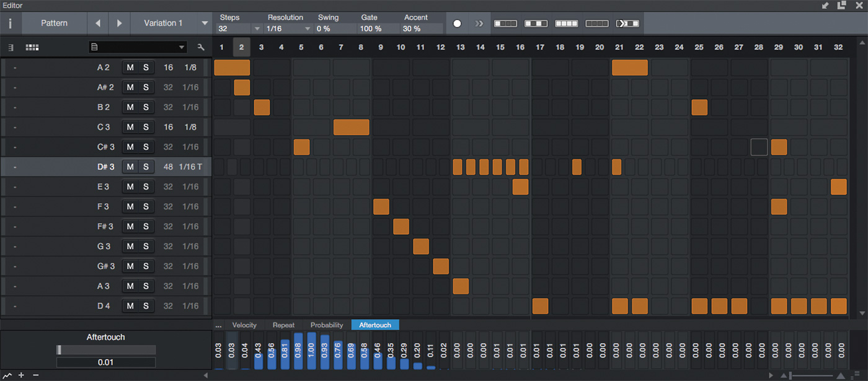Mute the D# 3 lane

(130, 167)
